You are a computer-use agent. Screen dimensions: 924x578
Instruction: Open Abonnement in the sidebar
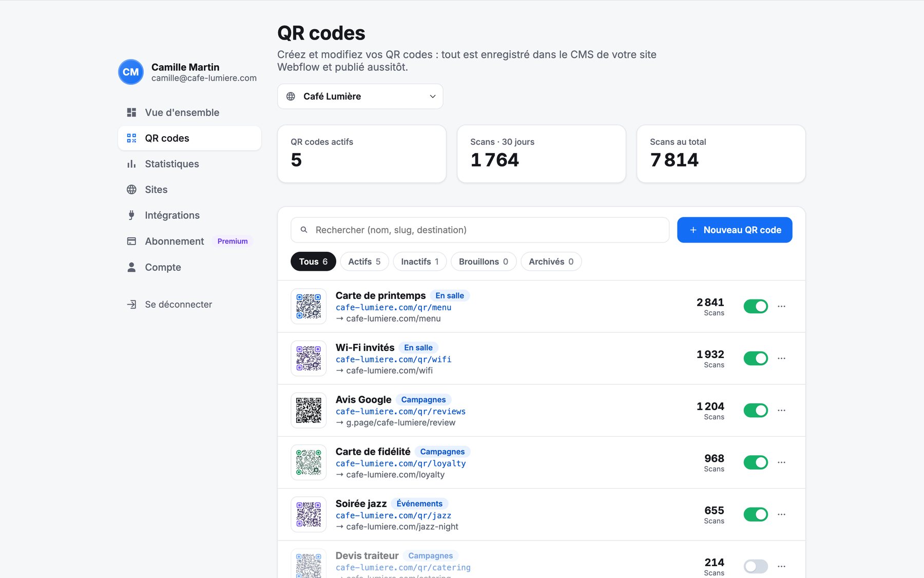[x=189, y=241]
